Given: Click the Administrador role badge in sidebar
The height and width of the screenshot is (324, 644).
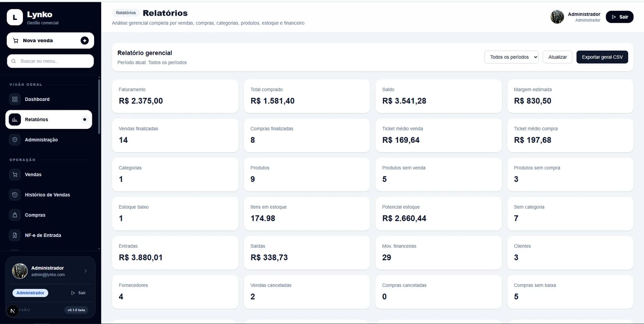Looking at the screenshot, I should tap(30, 293).
